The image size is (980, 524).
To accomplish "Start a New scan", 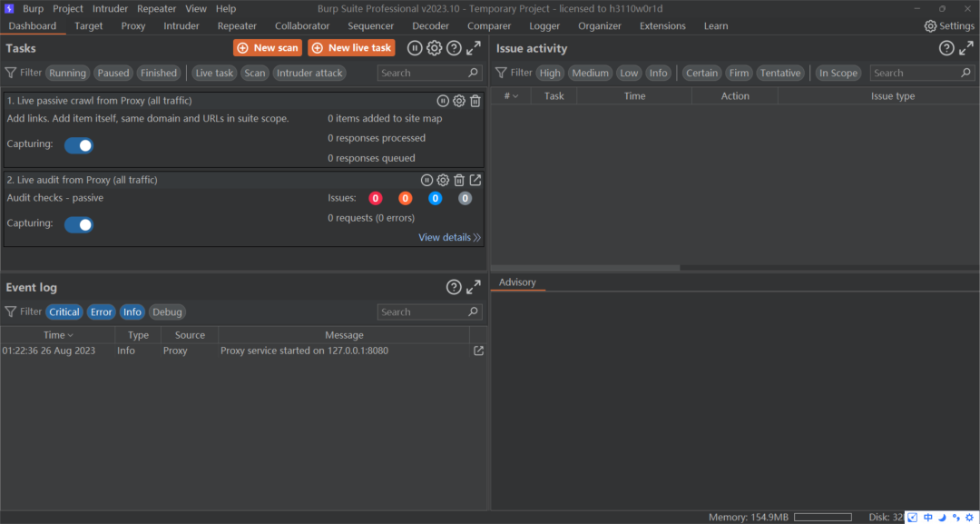I will pyautogui.click(x=268, y=47).
